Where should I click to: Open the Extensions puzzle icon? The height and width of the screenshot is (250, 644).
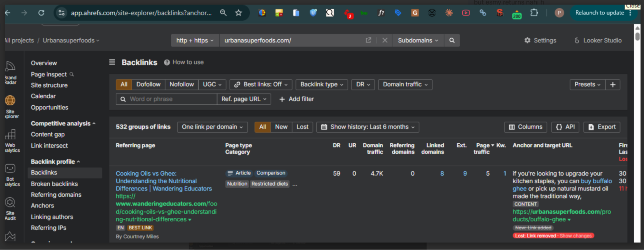point(534,13)
